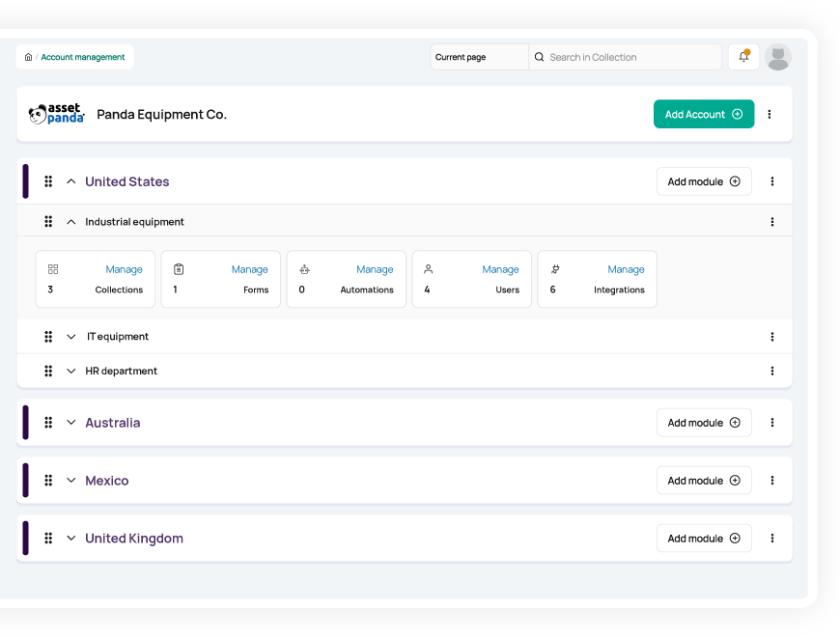Open Panda Equipment Co. kebab menu

(x=770, y=114)
